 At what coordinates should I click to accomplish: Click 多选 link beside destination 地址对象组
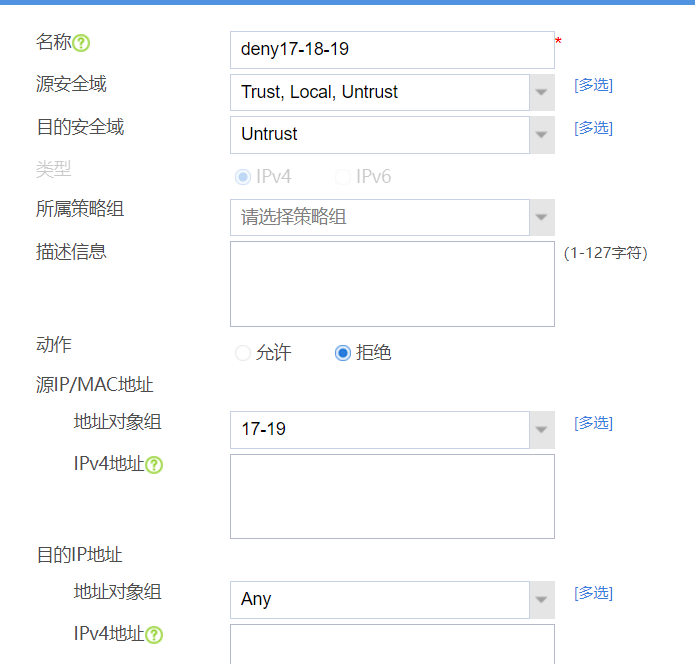point(593,593)
